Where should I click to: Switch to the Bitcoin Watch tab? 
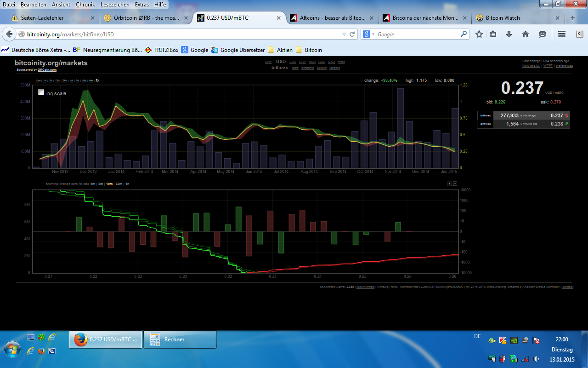coord(518,18)
